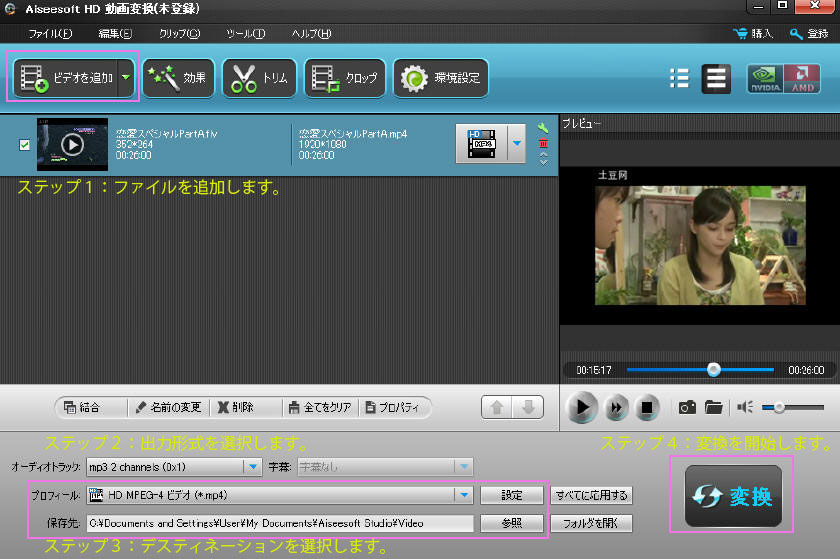Click 全てをクリア (Clear All) button

320,407
